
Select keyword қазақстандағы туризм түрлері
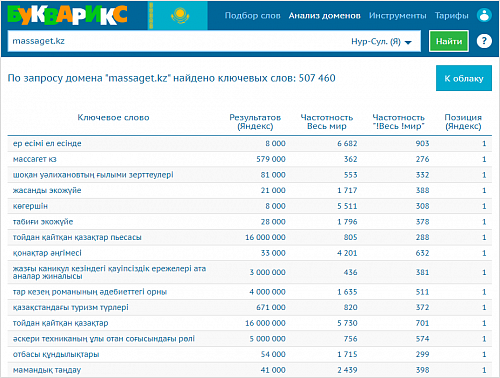[71, 307]
